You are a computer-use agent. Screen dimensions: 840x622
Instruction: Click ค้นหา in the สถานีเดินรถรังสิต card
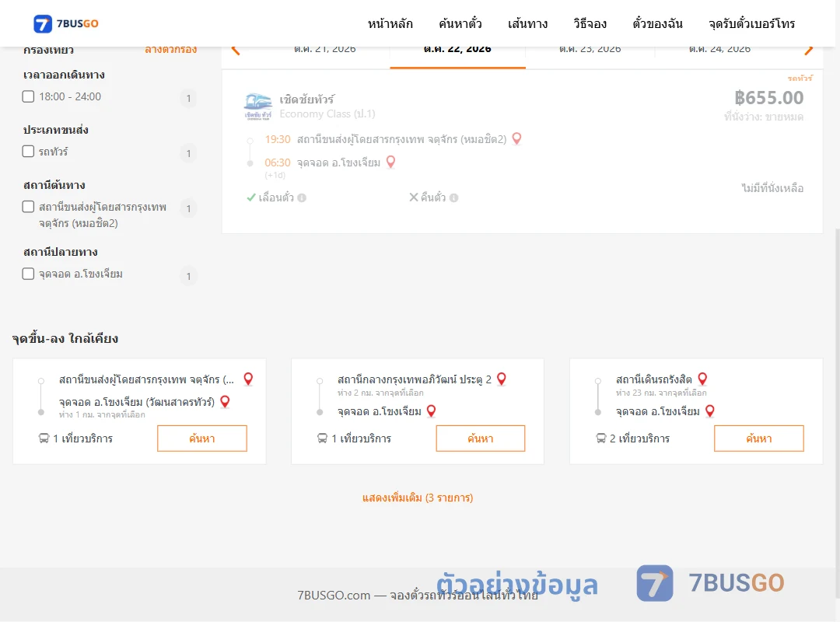coord(759,439)
